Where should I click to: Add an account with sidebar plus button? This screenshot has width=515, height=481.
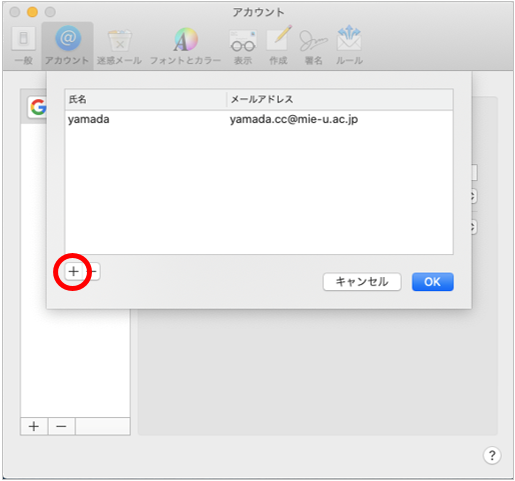click(x=34, y=426)
